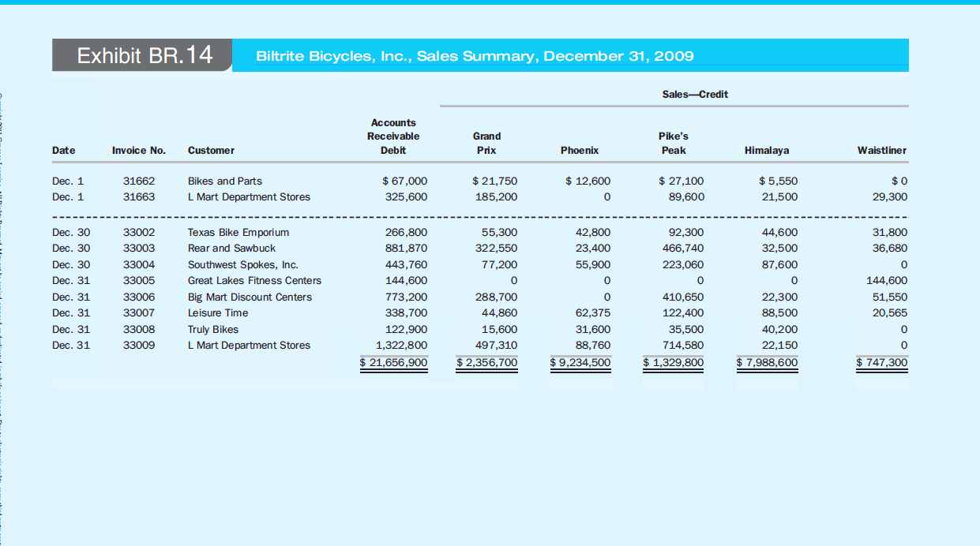Select the Biltrite Bicycles Sales Summary title
This screenshot has height=546, width=980.
475,56
